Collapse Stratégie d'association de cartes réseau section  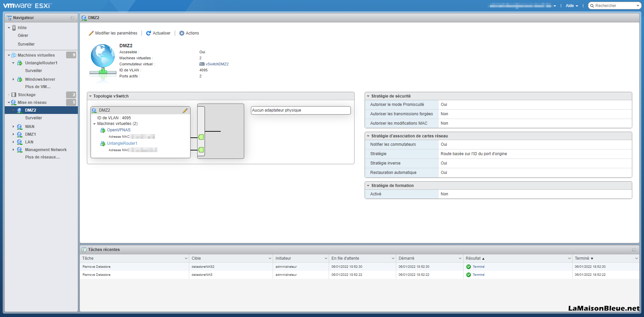click(368, 136)
